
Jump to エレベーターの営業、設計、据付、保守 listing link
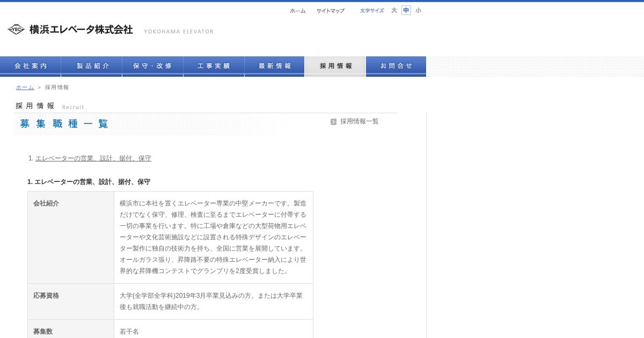pyautogui.click(x=93, y=158)
